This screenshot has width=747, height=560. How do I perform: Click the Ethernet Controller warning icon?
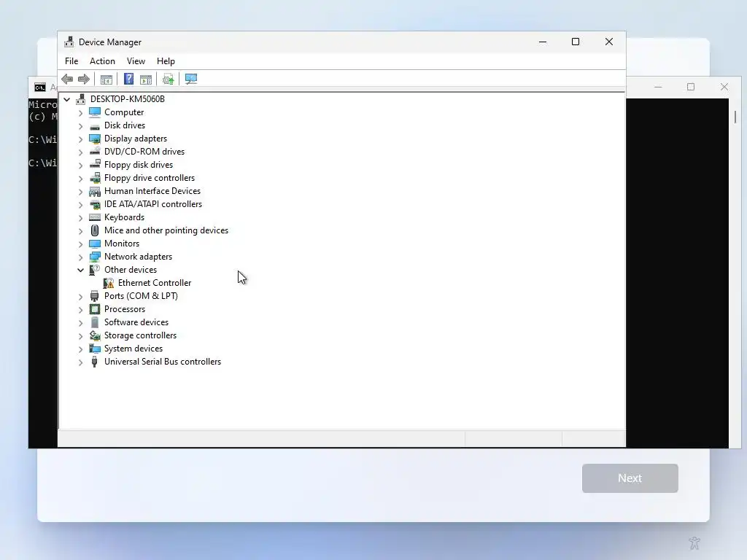pyautogui.click(x=109, y=284)
